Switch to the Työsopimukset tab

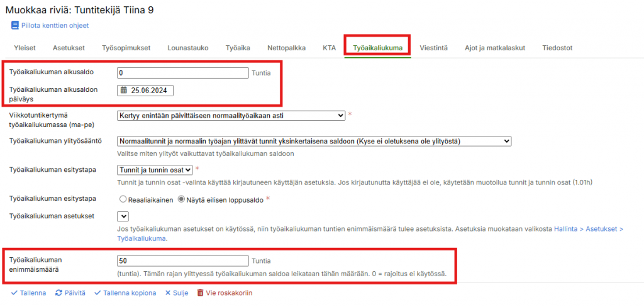pyautogui.click(x=126, y=48)
